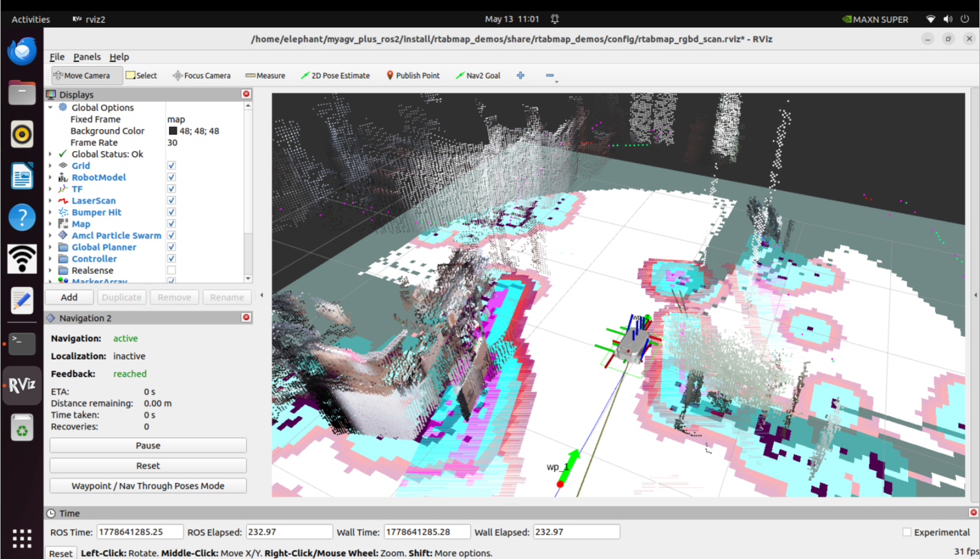Select the Focus Camera tool
This screenshot has height=559, width=980.
coord(202,75)
